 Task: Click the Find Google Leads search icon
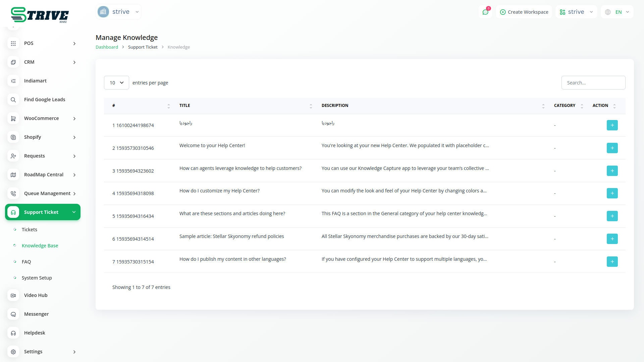13,100
